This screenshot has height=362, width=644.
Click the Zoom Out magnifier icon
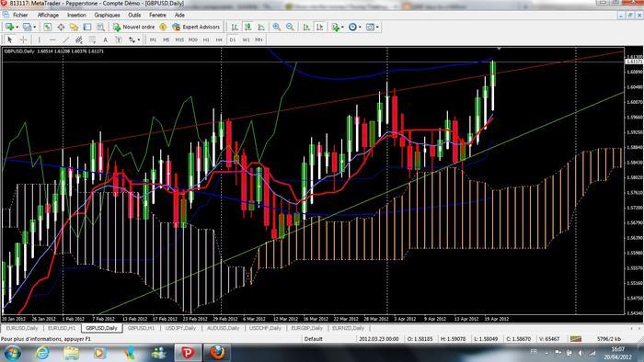click(x=290, y=27)
